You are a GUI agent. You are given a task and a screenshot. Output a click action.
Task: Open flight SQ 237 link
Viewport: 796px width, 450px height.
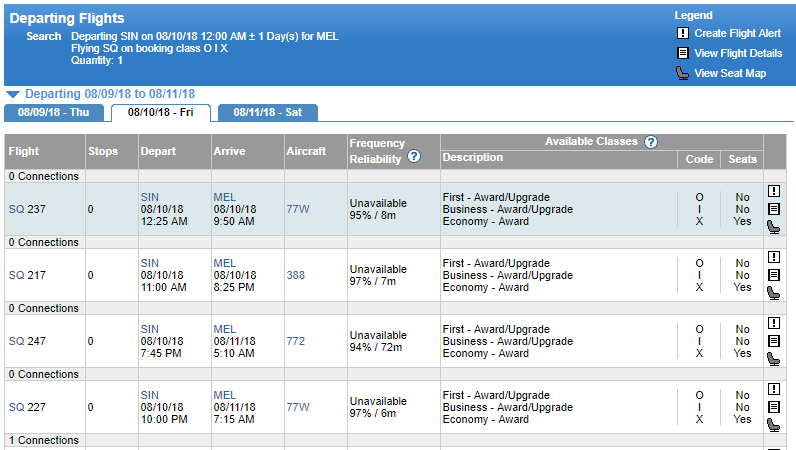pos(23,209)
